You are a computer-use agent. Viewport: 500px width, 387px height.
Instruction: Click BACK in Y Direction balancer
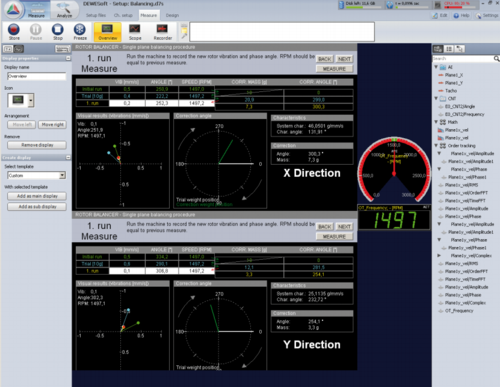[x=324, y=227]
